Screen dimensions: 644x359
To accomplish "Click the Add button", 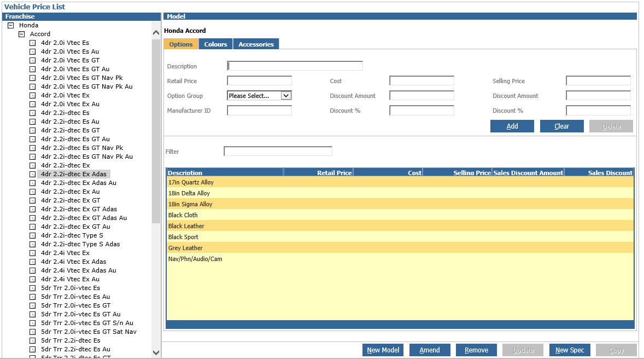I will (x=512, y=126).
